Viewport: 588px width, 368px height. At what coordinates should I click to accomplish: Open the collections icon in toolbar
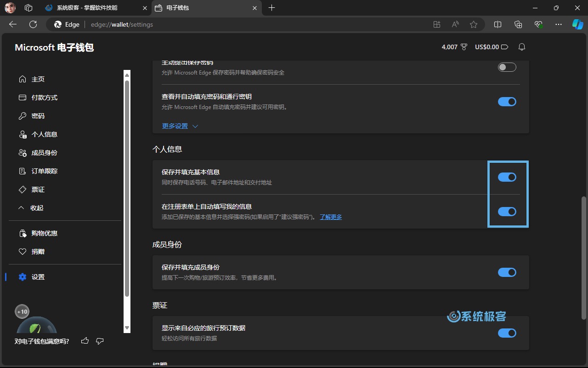tap(518, 24)
